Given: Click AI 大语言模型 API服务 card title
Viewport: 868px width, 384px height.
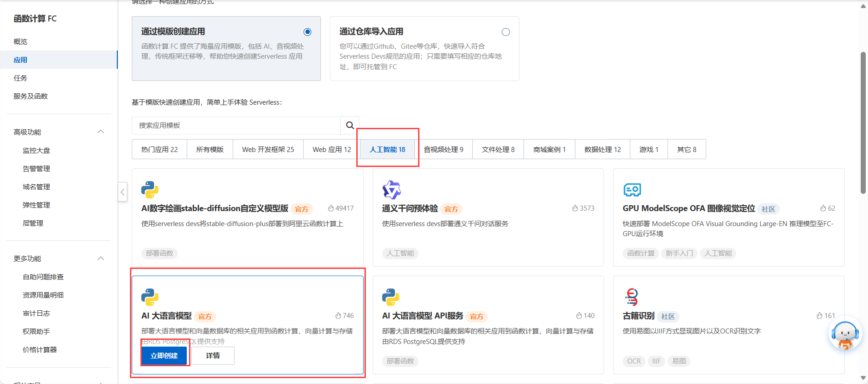Looking at the screenshot, I should (x=423, y=316).
